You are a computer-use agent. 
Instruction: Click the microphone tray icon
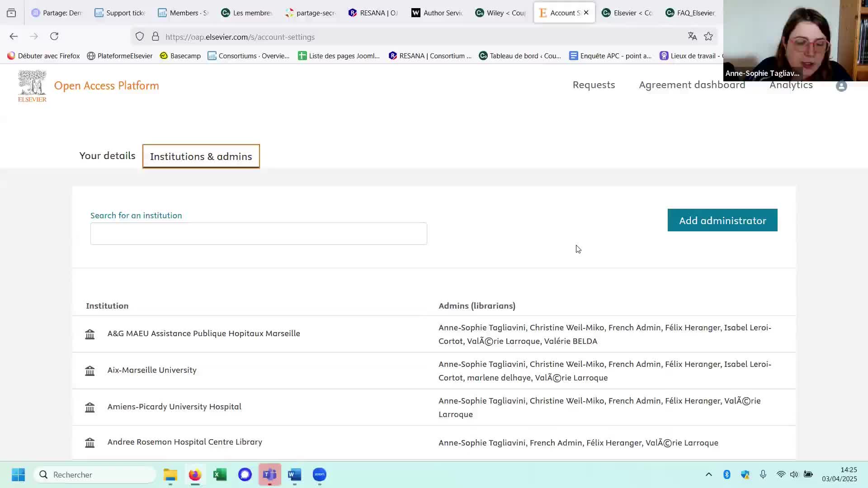click(763, 474)
